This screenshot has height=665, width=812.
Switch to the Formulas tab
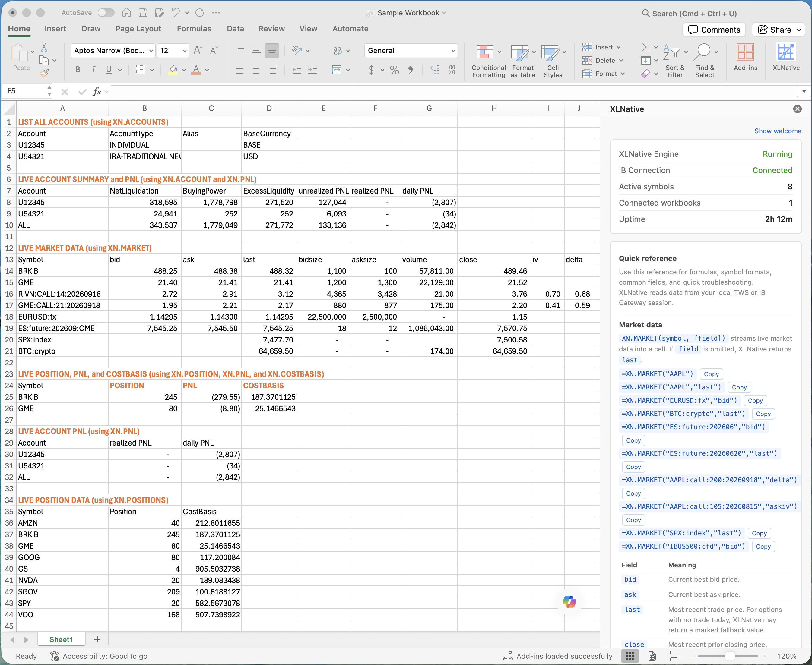tap(194, 29)
